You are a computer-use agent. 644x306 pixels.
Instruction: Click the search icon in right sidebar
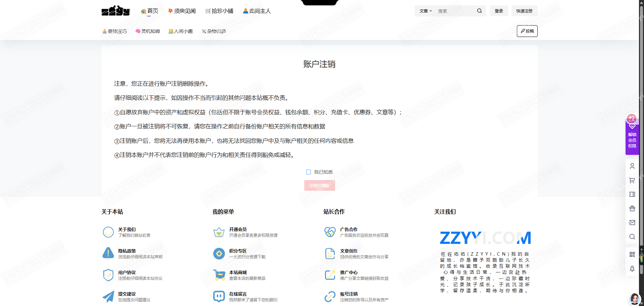tap(632, 236)
